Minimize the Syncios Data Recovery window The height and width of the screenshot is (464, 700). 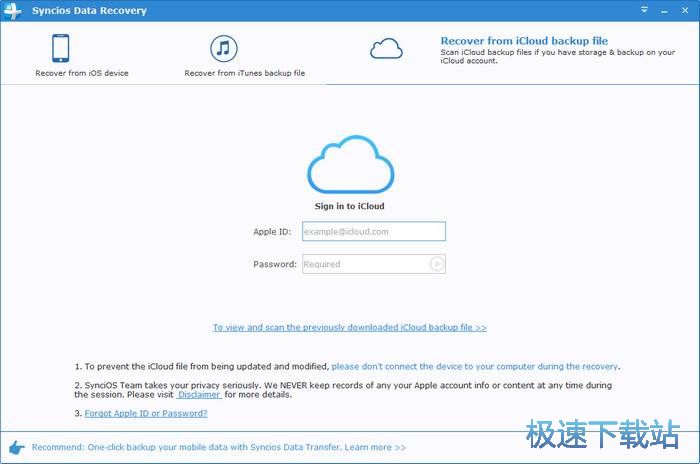pyautogui.click(x=664, y=10)
